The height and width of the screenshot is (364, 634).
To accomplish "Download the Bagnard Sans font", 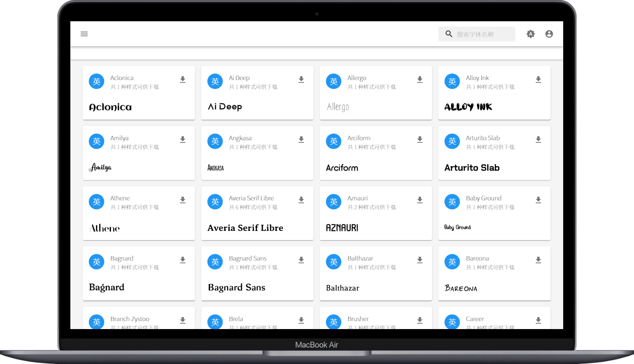I will pos(301,260).
